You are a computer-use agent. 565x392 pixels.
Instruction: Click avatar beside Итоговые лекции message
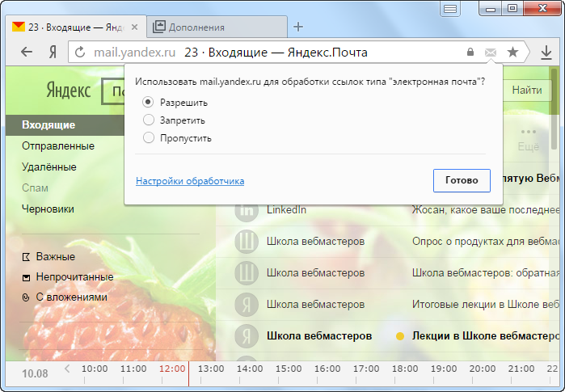click(247, 305)
